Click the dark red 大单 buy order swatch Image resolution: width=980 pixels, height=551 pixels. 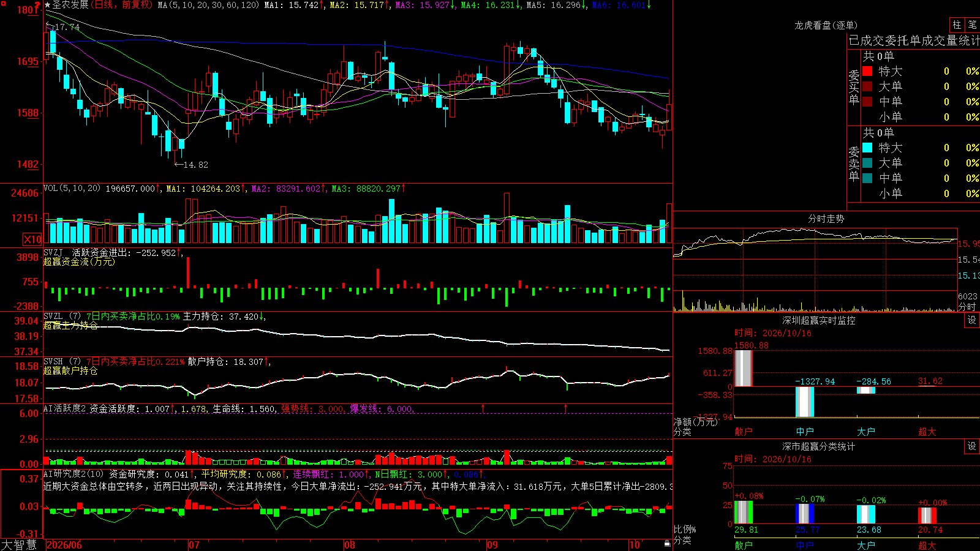867,86
